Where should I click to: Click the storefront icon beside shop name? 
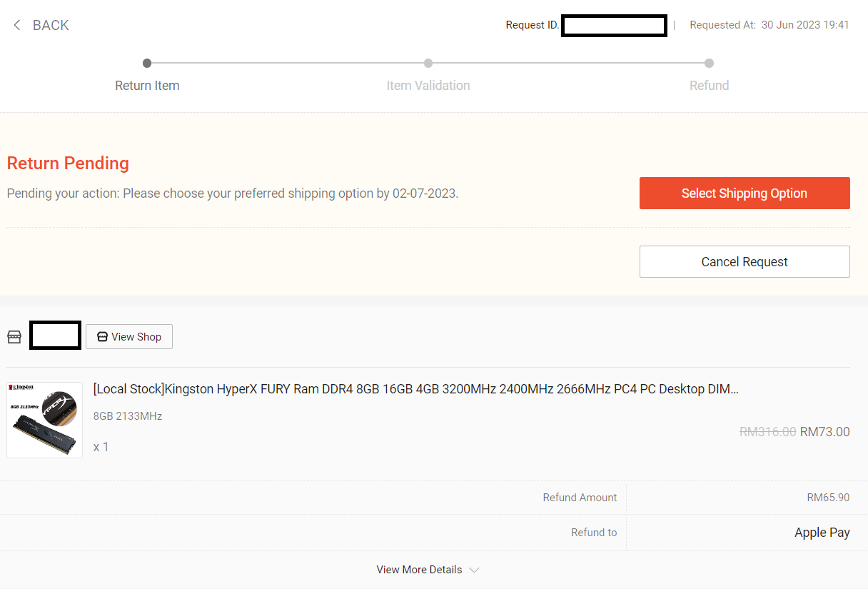14,337
